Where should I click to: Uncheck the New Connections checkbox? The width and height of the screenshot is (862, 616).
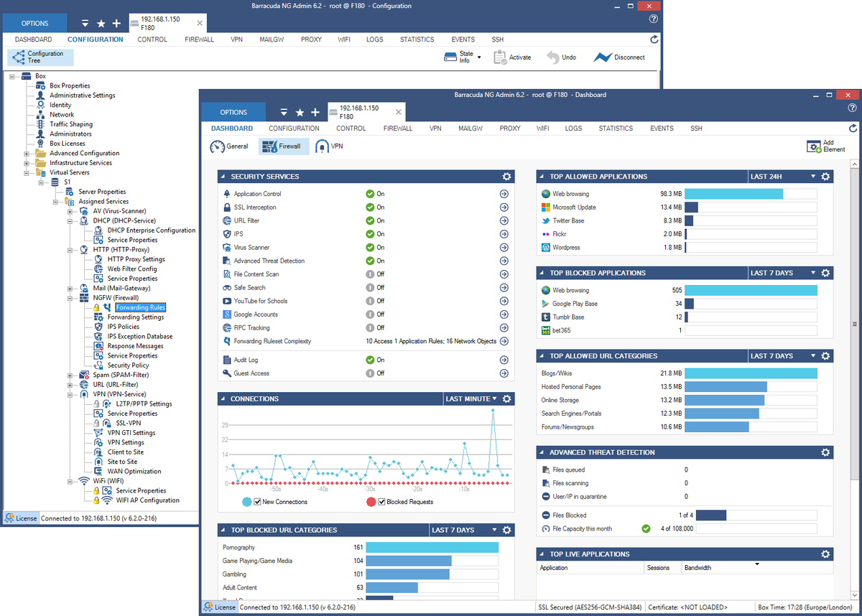[x=257, y=502]
